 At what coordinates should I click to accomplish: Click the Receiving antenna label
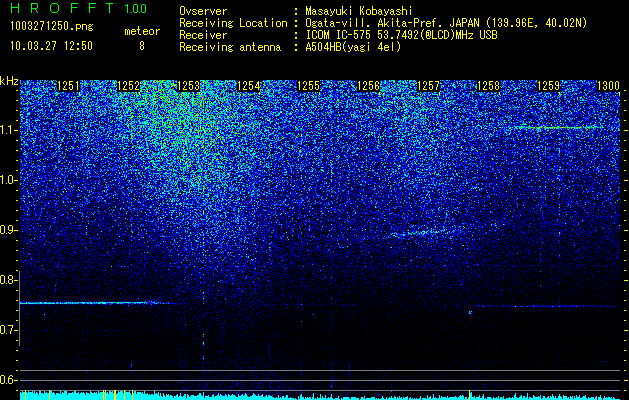pos(230,47)
